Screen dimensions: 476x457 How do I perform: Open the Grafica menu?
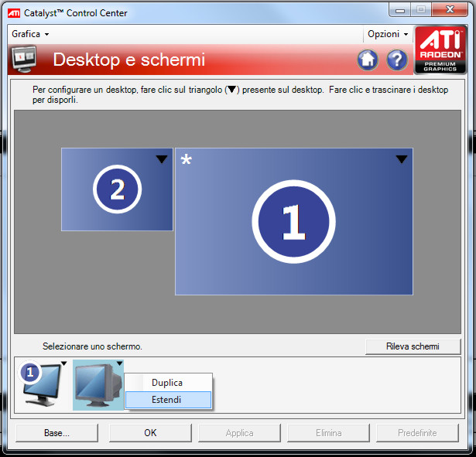[x=30, y=34]
